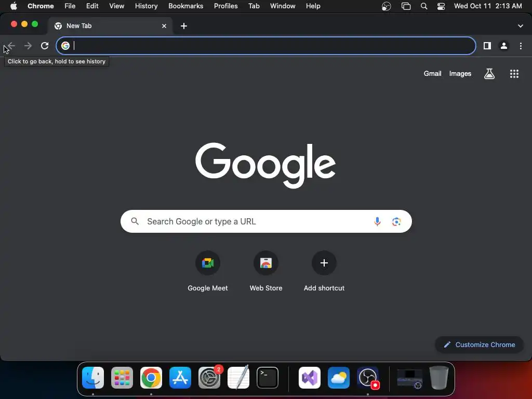
Task: Search by image with Google Lens
Action: 396,221
